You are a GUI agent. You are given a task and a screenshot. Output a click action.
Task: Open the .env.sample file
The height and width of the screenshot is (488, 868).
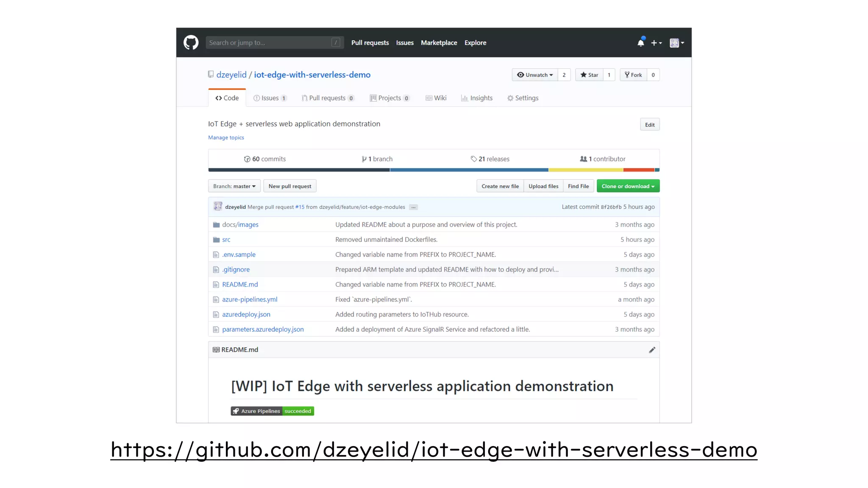click(x=239, y=255)
